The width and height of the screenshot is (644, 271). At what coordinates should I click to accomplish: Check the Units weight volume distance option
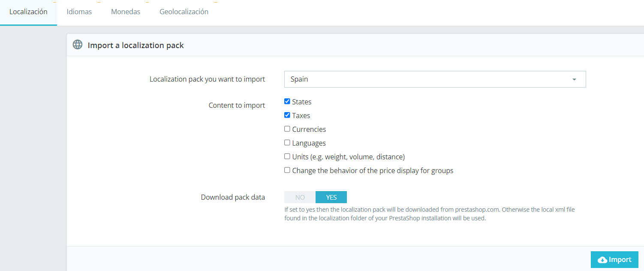coord(287,156)
